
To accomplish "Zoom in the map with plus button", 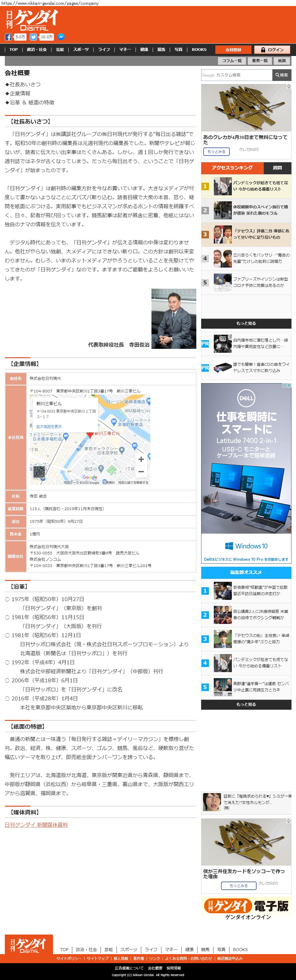I will (141, 459).
